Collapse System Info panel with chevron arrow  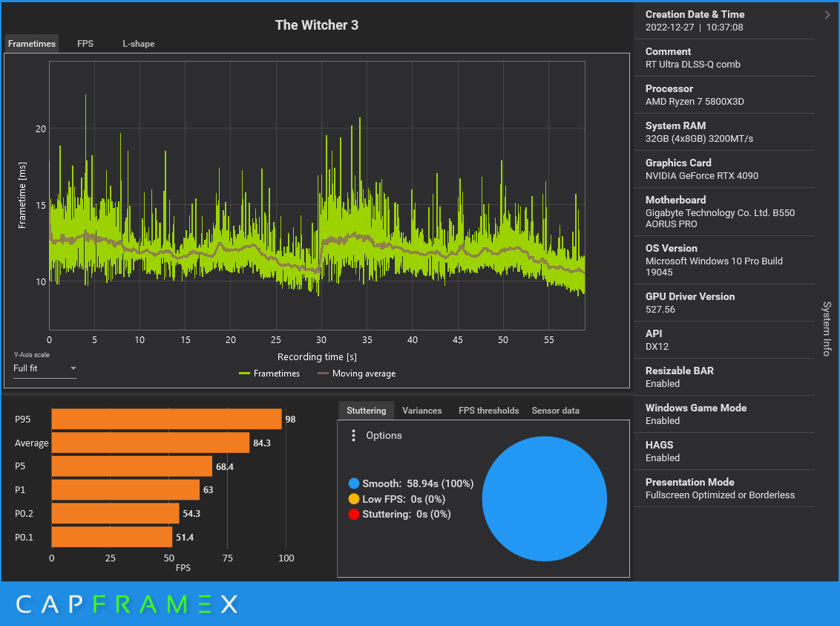(827, 15)
